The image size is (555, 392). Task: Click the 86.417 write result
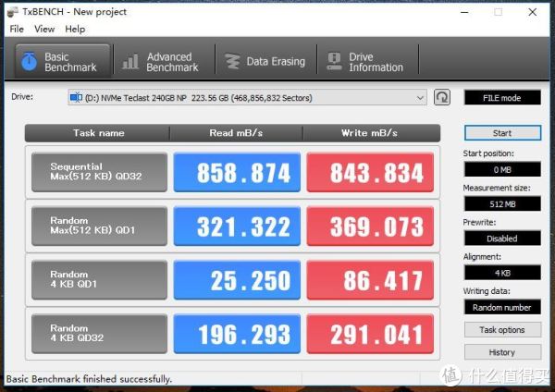(x=370, y=280)
